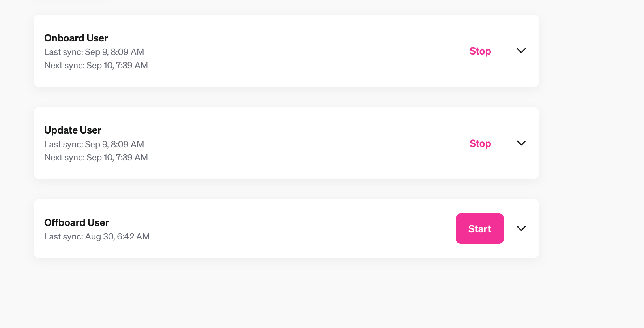
Task: Select the Offboard User heading text
Action: 77,222
